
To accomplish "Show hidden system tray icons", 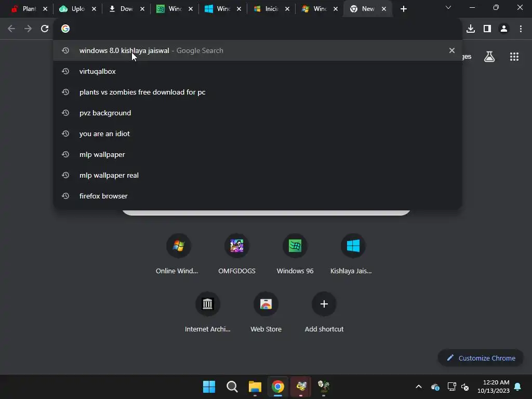I will [419, 387].
